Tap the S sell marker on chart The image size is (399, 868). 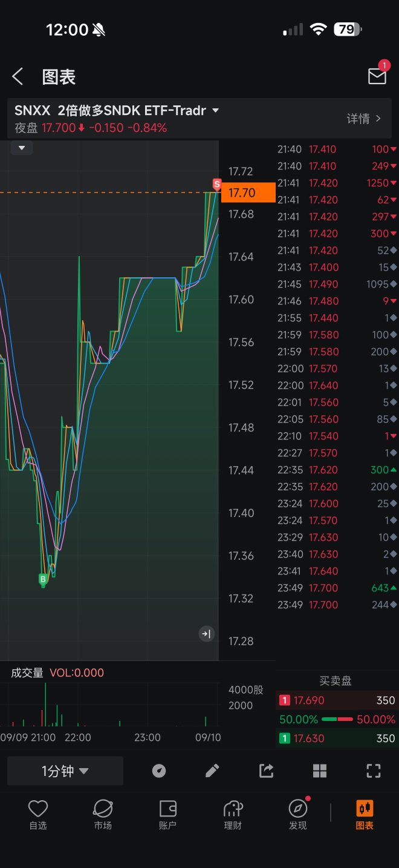click(x=216, y=184)
